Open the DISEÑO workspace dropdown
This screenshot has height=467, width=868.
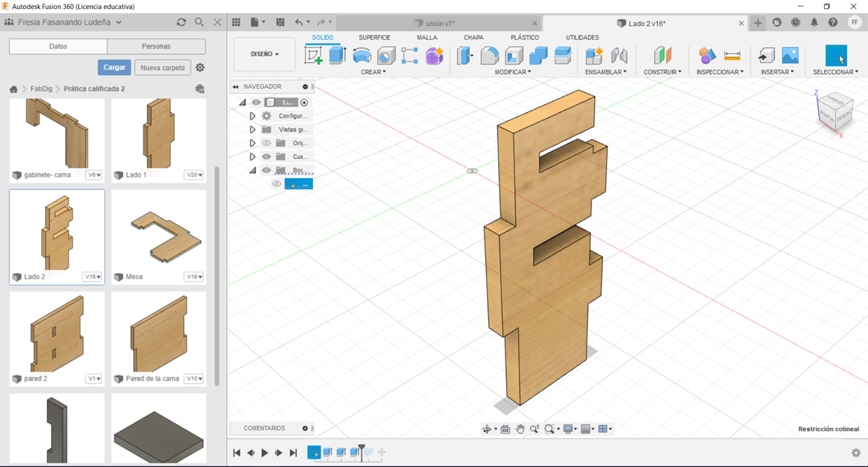[x=265, y=54]
